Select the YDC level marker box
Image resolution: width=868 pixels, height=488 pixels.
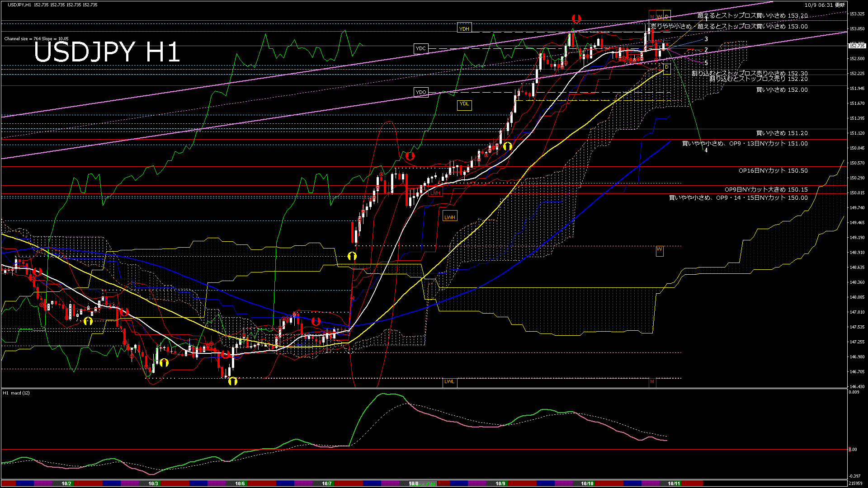420,48
